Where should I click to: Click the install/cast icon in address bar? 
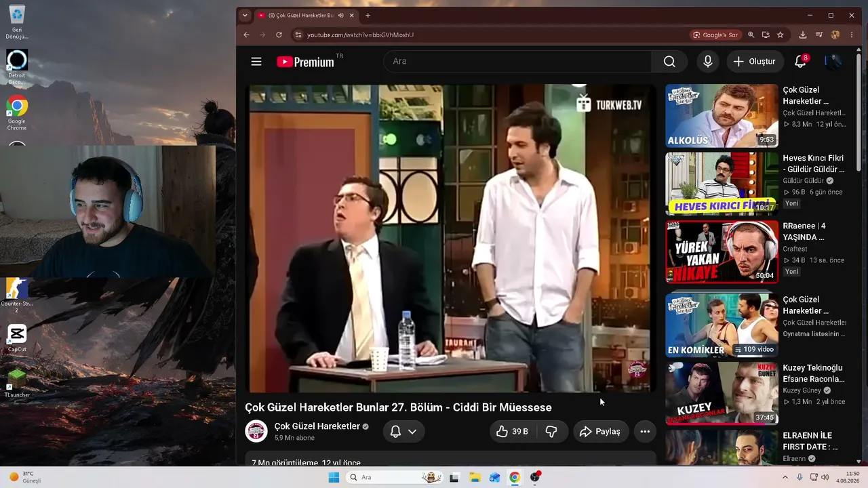click(766, 35)
